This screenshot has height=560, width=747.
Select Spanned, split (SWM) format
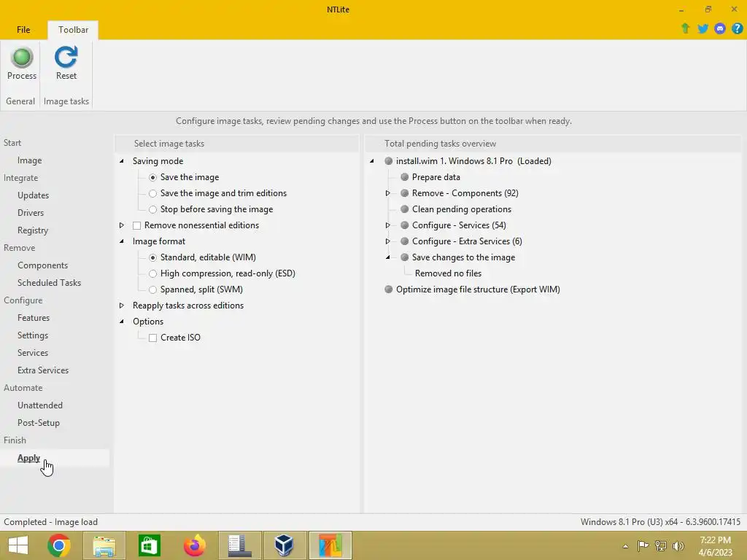[152, 289]
